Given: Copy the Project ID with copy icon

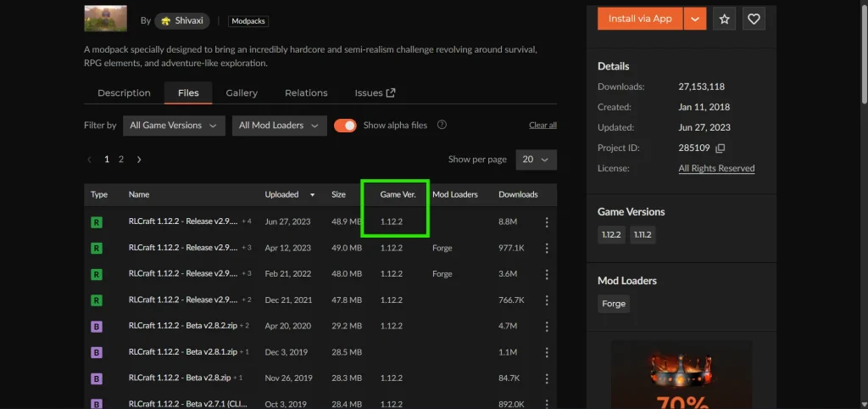Looking at the screenshot, I should (x=720, y=148).
